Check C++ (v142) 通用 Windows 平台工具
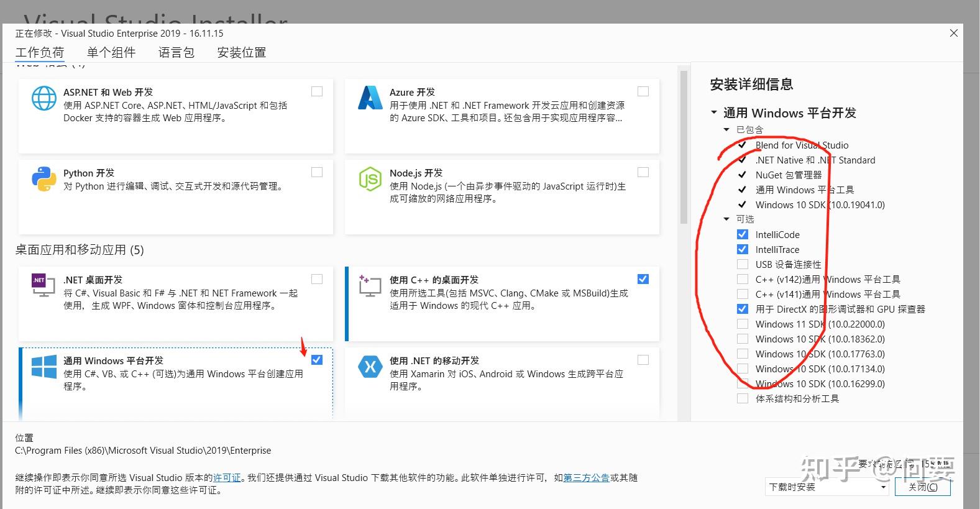This screenshot has width=980, height=509. [743, 279]
